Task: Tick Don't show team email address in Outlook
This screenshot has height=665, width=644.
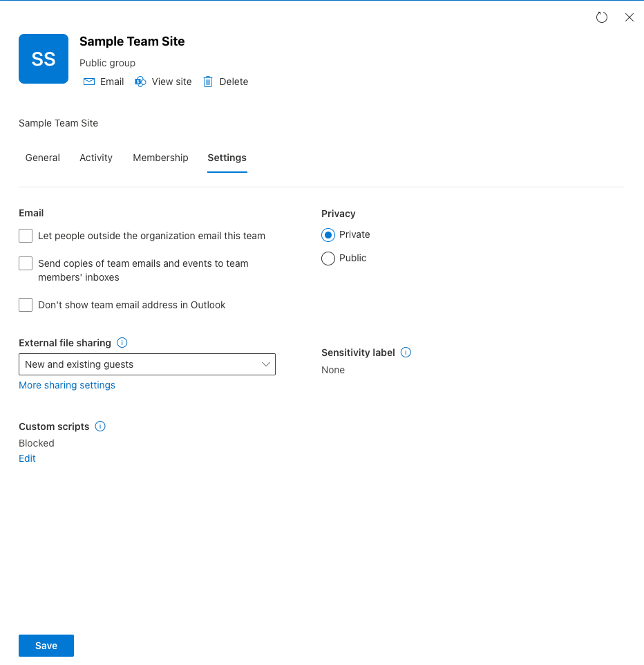Action: point(26,305)
